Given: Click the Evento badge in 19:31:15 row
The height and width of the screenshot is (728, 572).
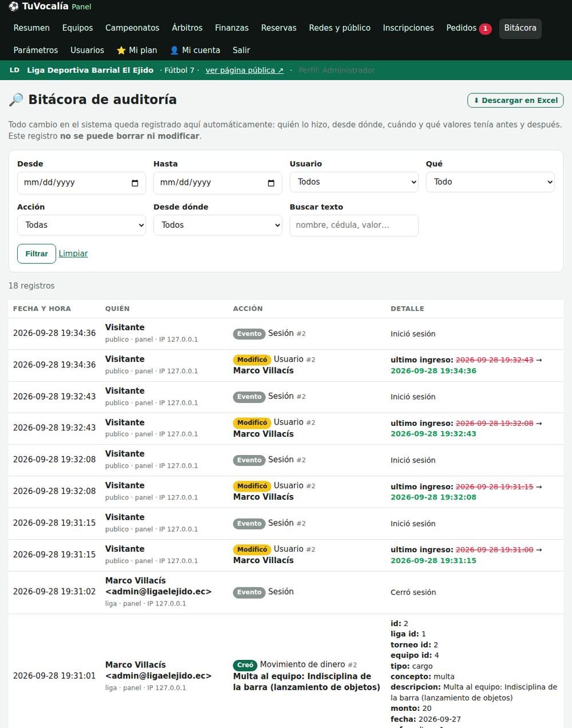Looking at the screenshot, I should [x=249, y=524].
